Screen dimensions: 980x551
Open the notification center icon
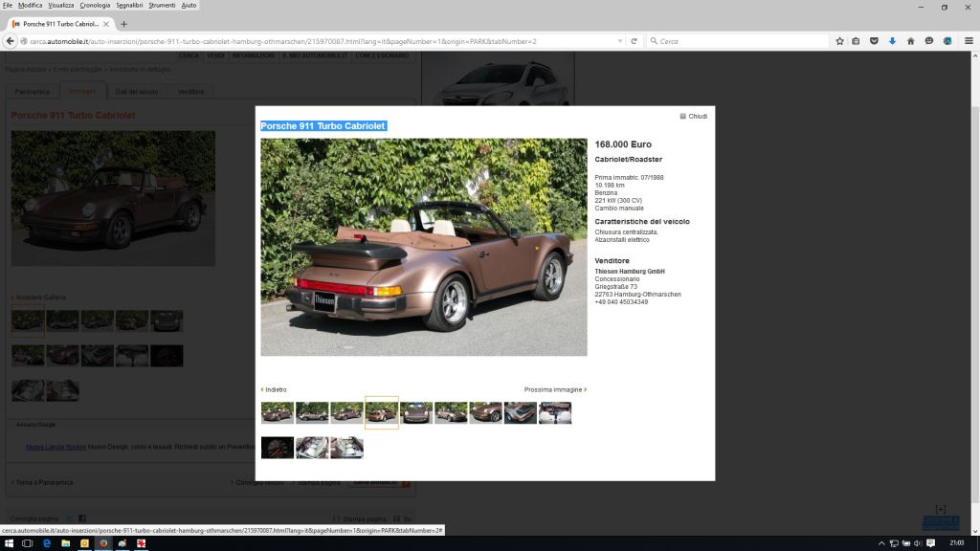click(930, 543)
